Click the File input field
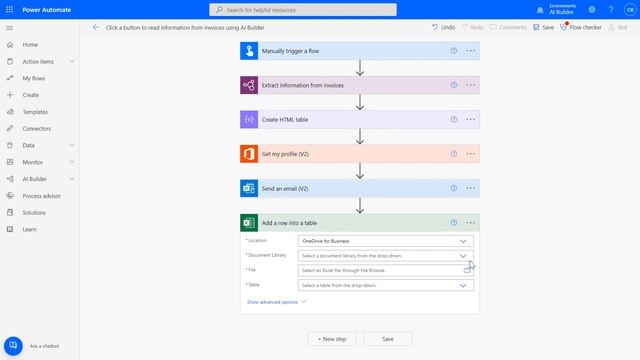Viewport: 640px width, 360px height. 386,270
